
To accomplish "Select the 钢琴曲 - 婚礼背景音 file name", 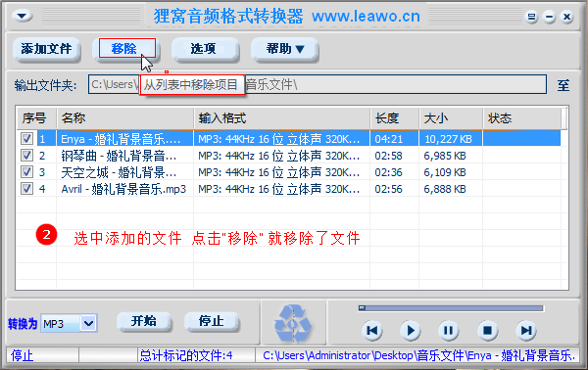I will 119,156.
